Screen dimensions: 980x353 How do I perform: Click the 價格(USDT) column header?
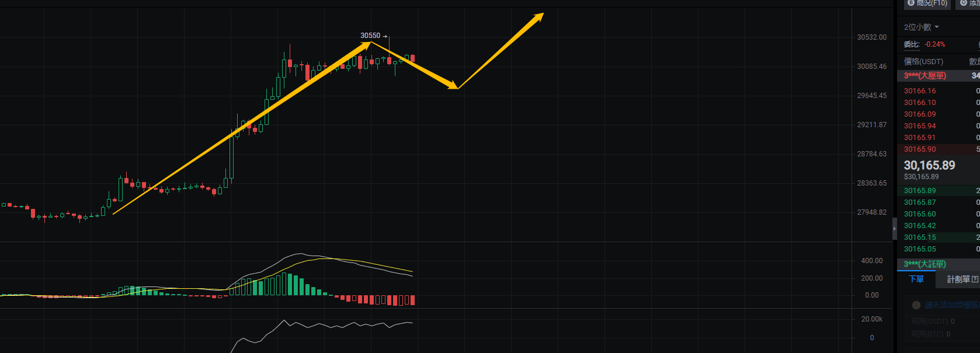[x=923, y=62]
